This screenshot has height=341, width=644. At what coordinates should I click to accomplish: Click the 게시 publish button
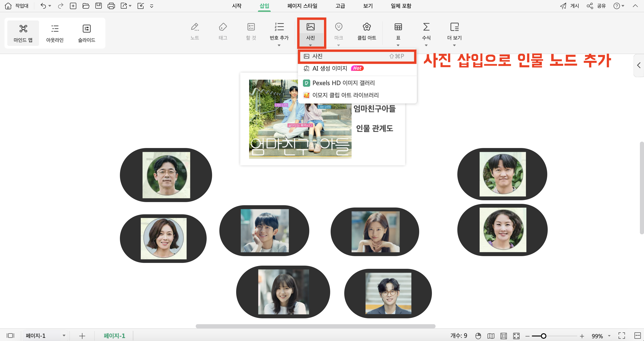click(570, 6)
